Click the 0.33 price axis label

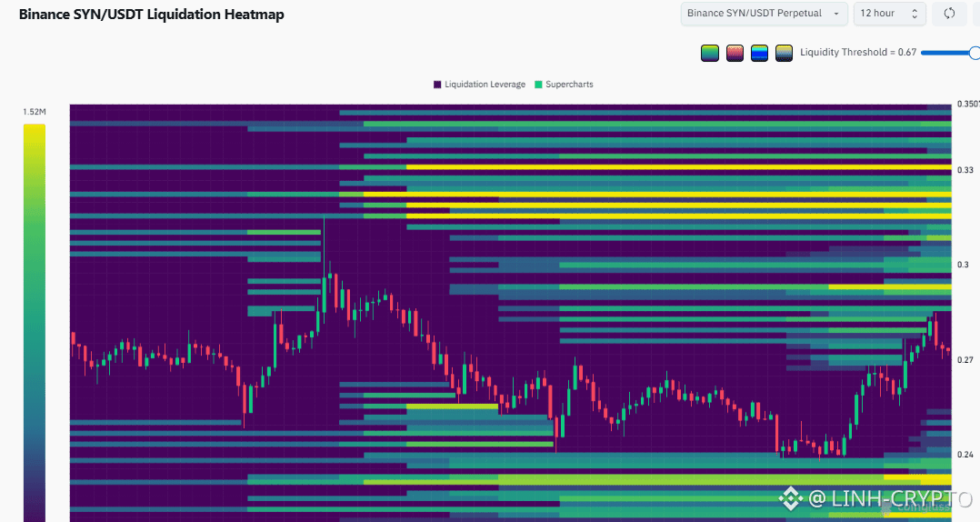pyautogui.click(x=965, y=170)
